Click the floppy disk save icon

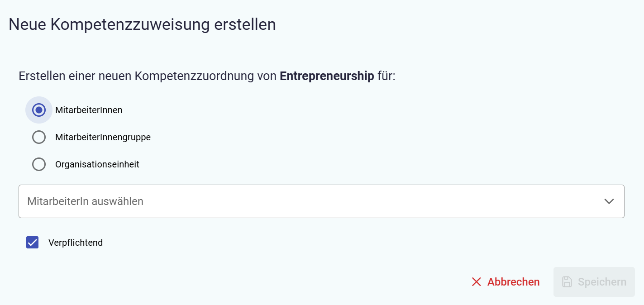[567, 282]
